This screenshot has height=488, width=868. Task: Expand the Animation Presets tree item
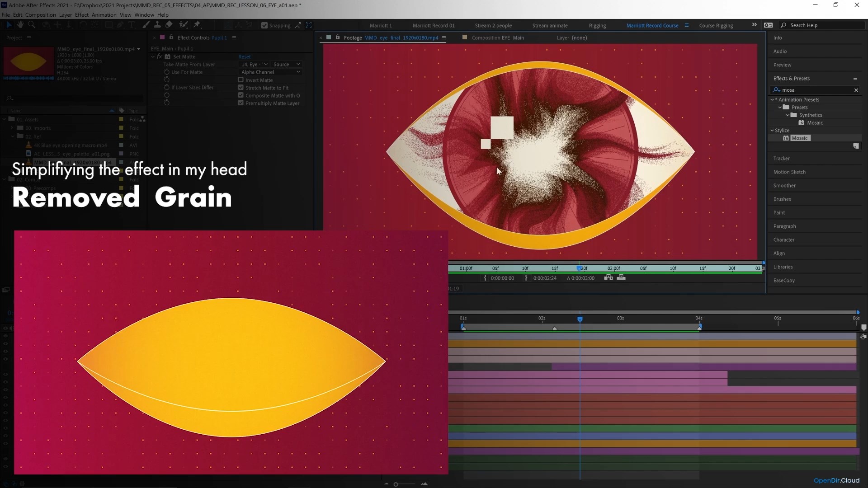click(773, 99)
